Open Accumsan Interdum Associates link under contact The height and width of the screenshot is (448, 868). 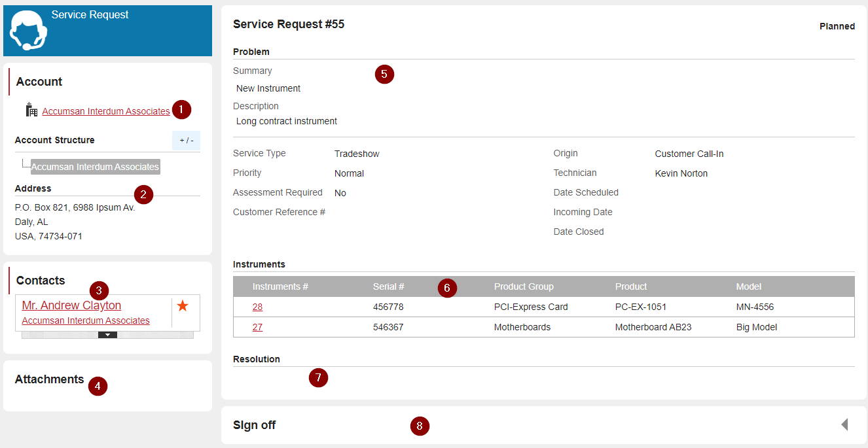coord(86,320)
